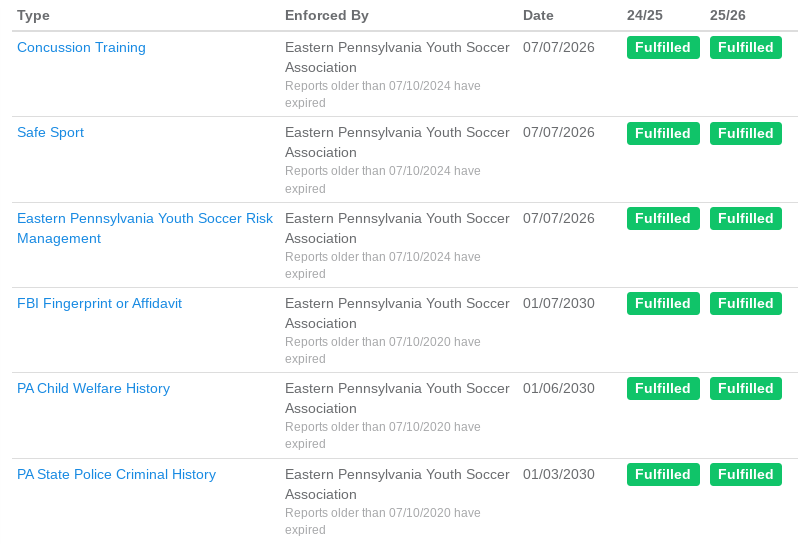Click 24/25 Fulfilled badge for PA State Police
This screenshot has height=545, width=806.
click(x=663, y=475)
